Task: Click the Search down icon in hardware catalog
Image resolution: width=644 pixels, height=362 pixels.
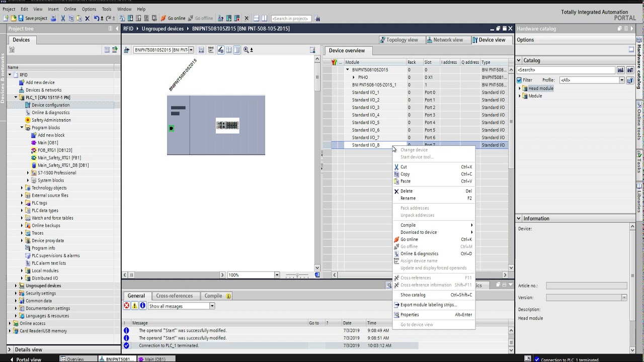Action: pyautogui.click(x=621, y=70)
